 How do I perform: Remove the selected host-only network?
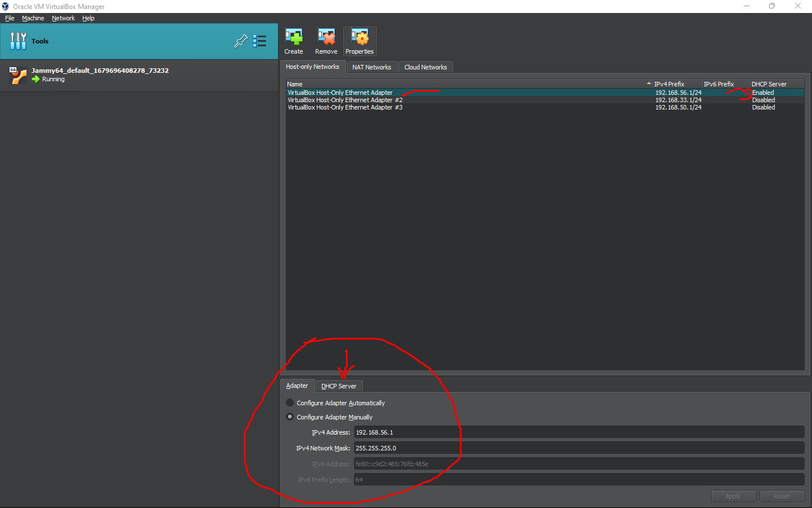tap(326, 41)
